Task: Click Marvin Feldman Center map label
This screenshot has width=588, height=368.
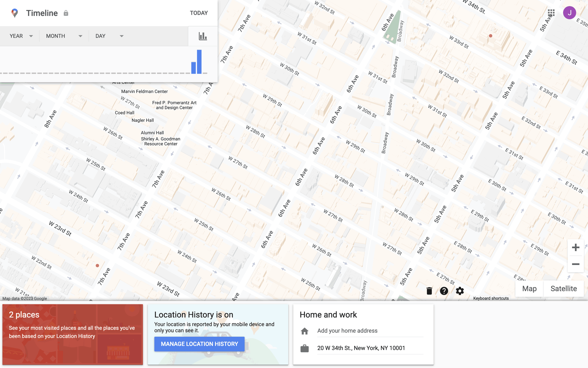Action: (x=145, y=91)
